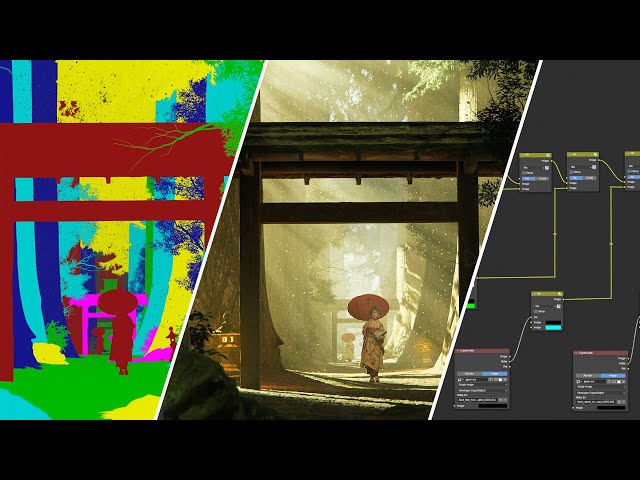Image resolution: width=640 pixels, height=480 pixels.
Task: Toggle include-alpha icon on top-left Mix node
Action: click(547, 168)
